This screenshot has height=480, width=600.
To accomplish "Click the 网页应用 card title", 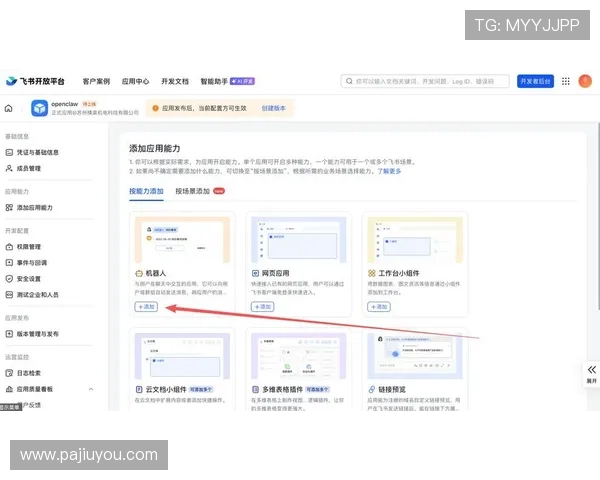I will point(276,273).
